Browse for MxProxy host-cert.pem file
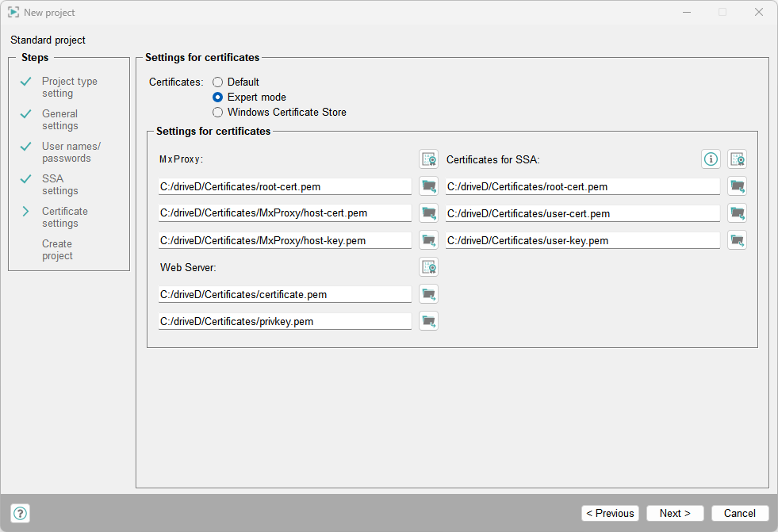Image resolution: width=778 pixels, height=532 pixels. (x=428, y=213)
